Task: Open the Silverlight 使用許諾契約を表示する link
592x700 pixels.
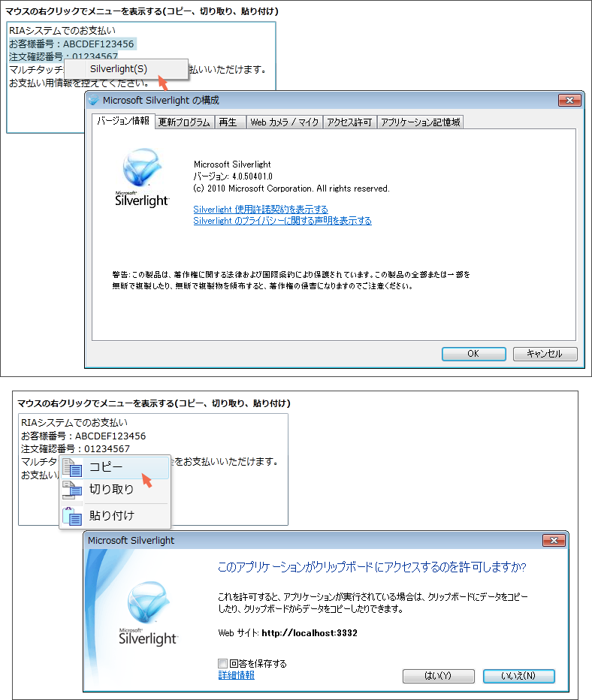Action: (261, 209)
